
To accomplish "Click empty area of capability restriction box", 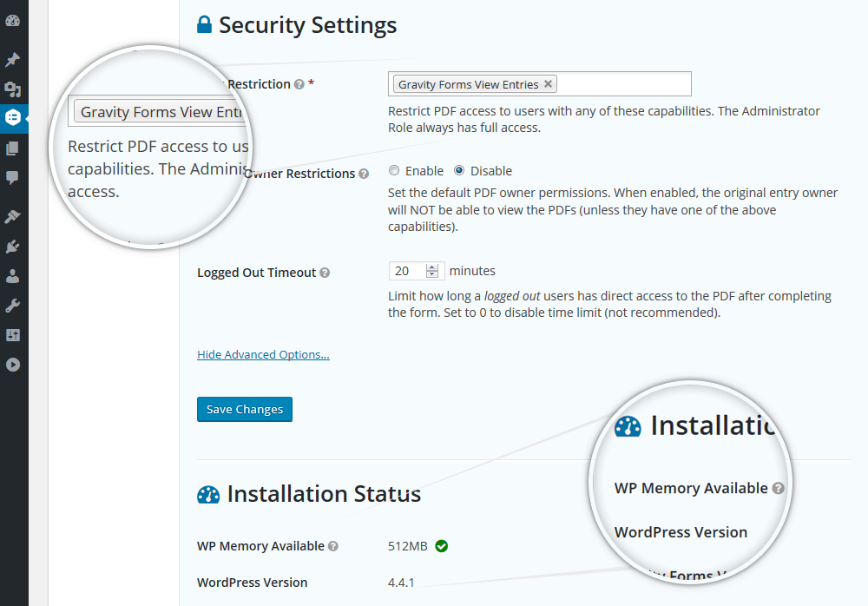I will click(622, 83).
